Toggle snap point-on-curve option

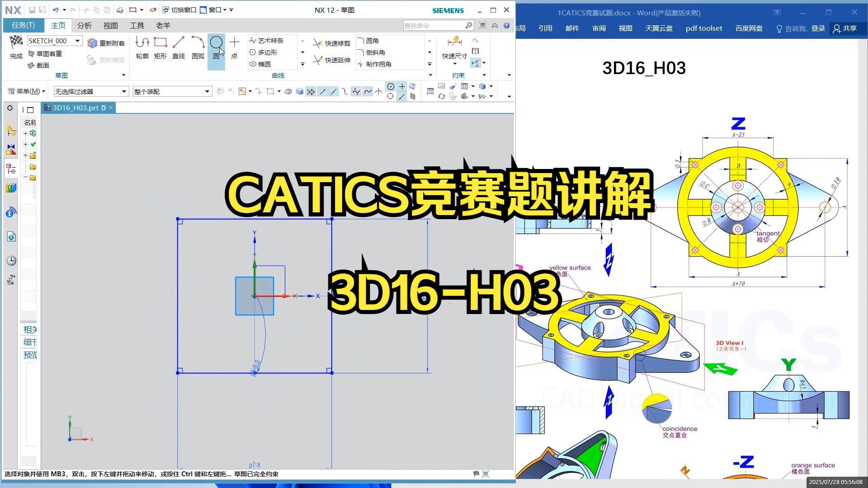pyautogui.click(x=401, y=97)
